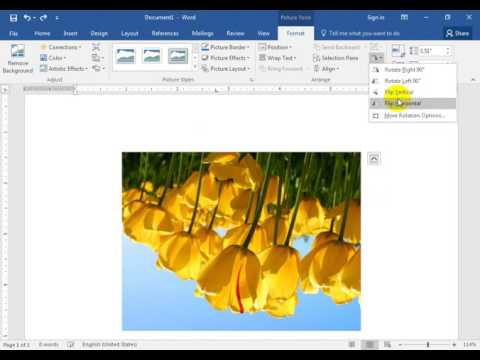Choose Flip Vertical from the menu

(412, 92)
